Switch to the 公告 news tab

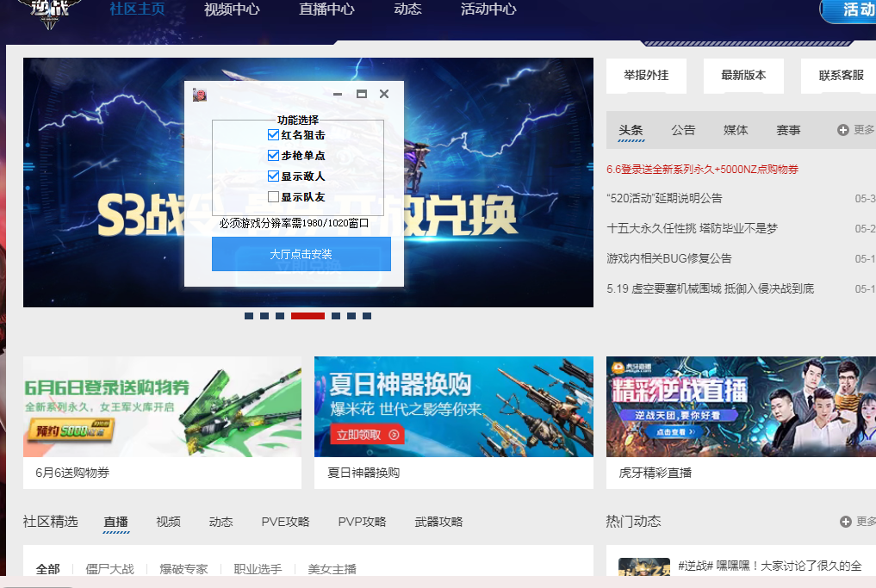[x=683, y=130]
